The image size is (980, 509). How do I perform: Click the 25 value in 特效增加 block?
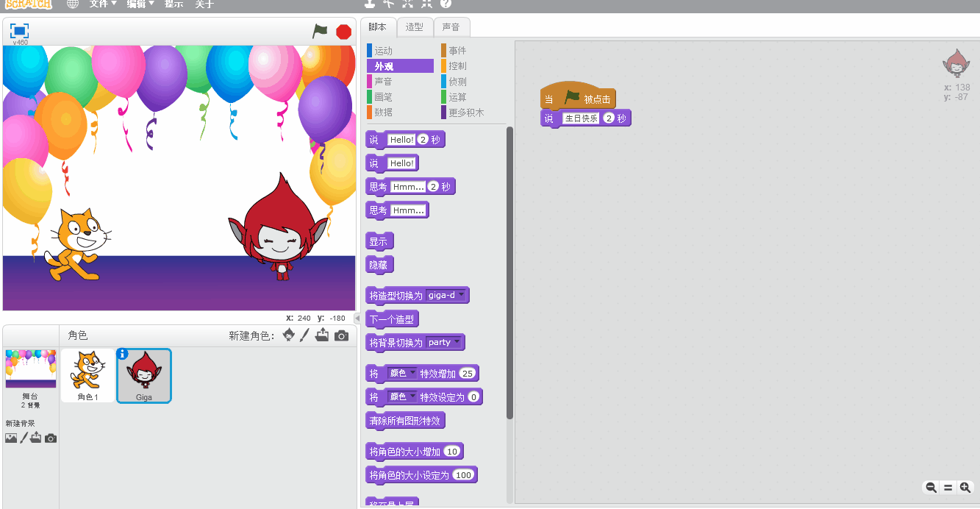click(468, 374)
